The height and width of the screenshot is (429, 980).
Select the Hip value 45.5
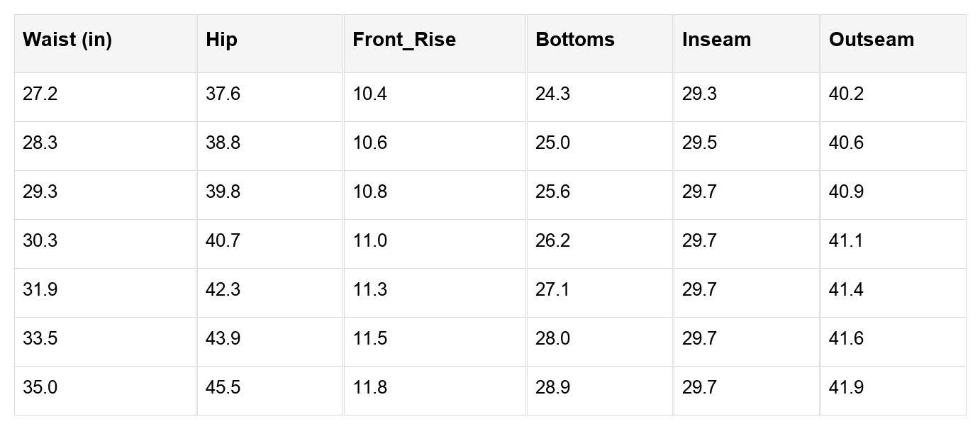(x=223, y=388)
